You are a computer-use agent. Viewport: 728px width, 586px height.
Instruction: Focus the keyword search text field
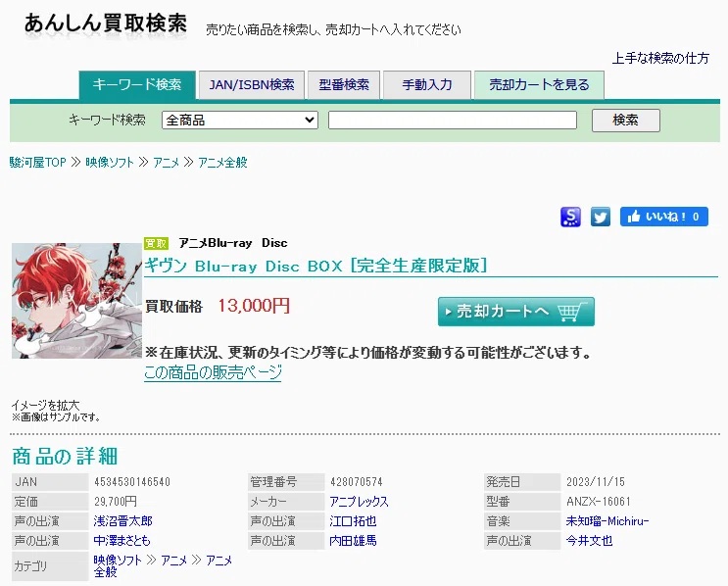pos(453,121)
